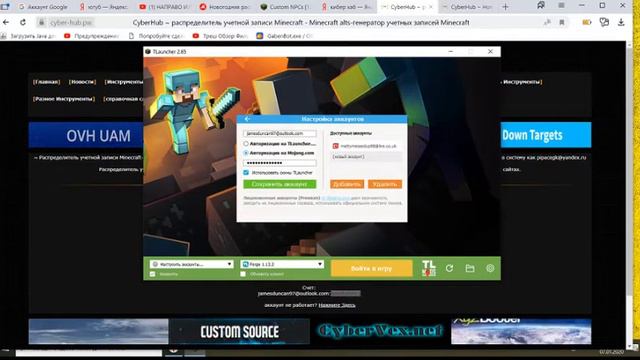Select TLauncher authorization radio button
This screenshot has height=360, width=640.
[x=246, y=144]
